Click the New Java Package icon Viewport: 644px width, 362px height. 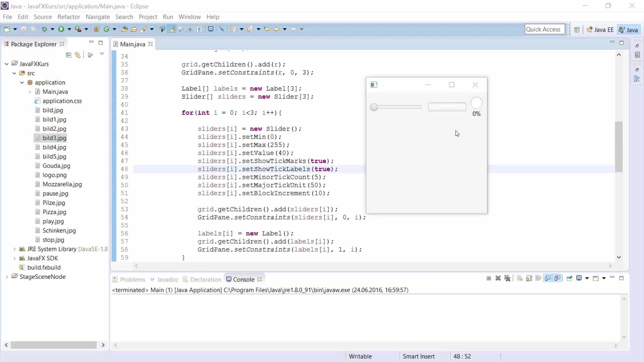(x=97, y=29)
